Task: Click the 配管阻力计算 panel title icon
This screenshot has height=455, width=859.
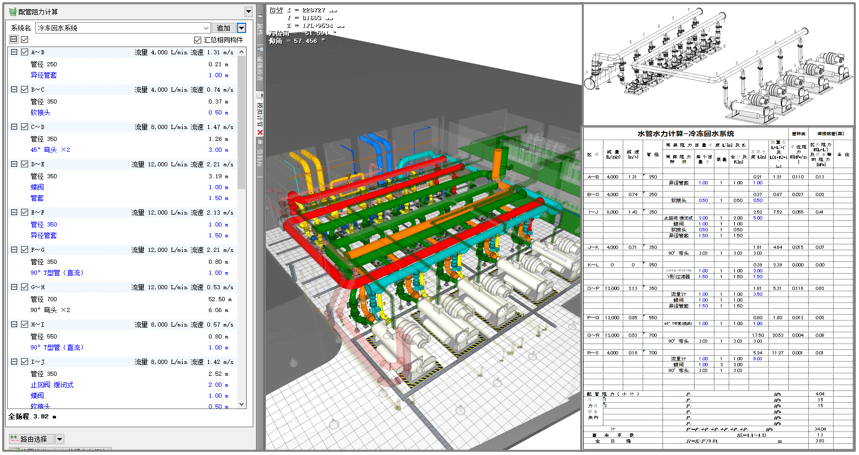Action: coord(11,12)
